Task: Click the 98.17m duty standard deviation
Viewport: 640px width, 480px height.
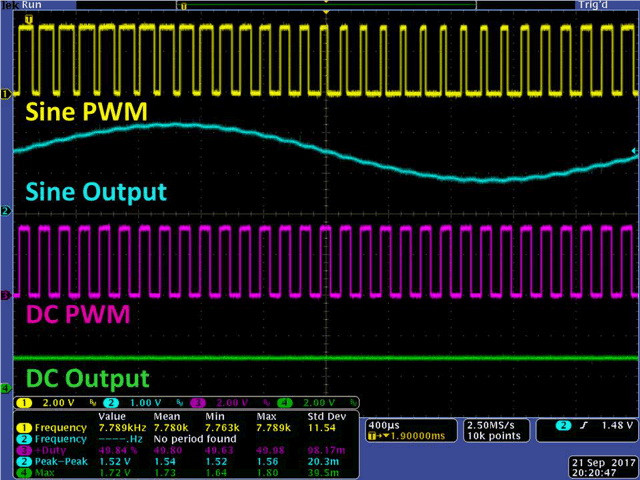Action: click(326, 451)
